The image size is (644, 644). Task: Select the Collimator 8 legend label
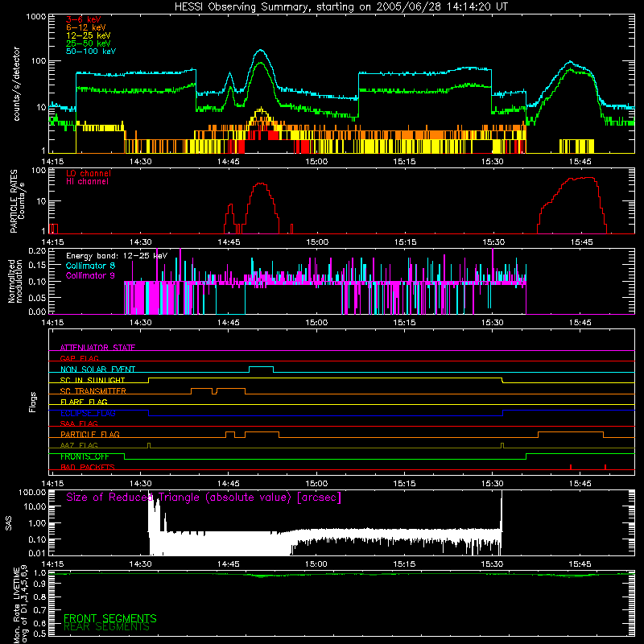coord(90,266)
